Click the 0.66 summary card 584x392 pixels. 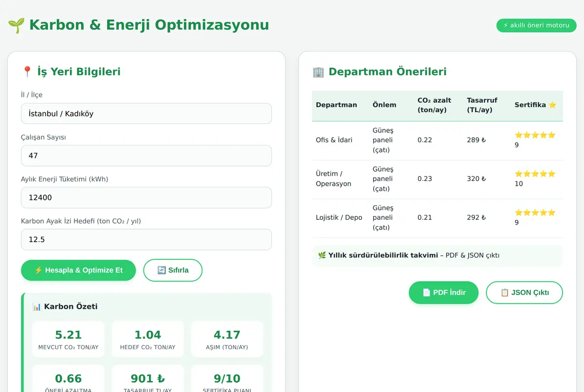[68, 379]
